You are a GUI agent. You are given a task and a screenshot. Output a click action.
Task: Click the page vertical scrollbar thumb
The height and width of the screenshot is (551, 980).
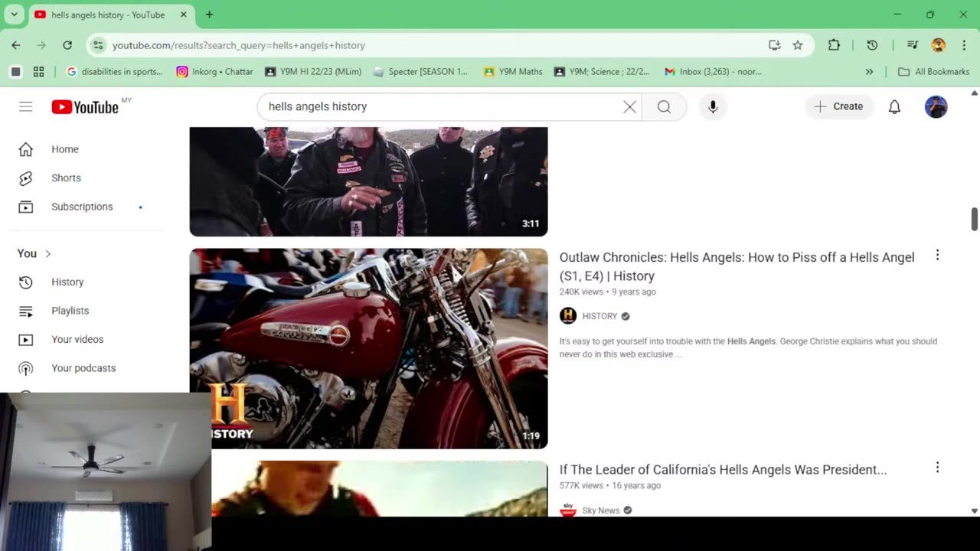[974, 219]
